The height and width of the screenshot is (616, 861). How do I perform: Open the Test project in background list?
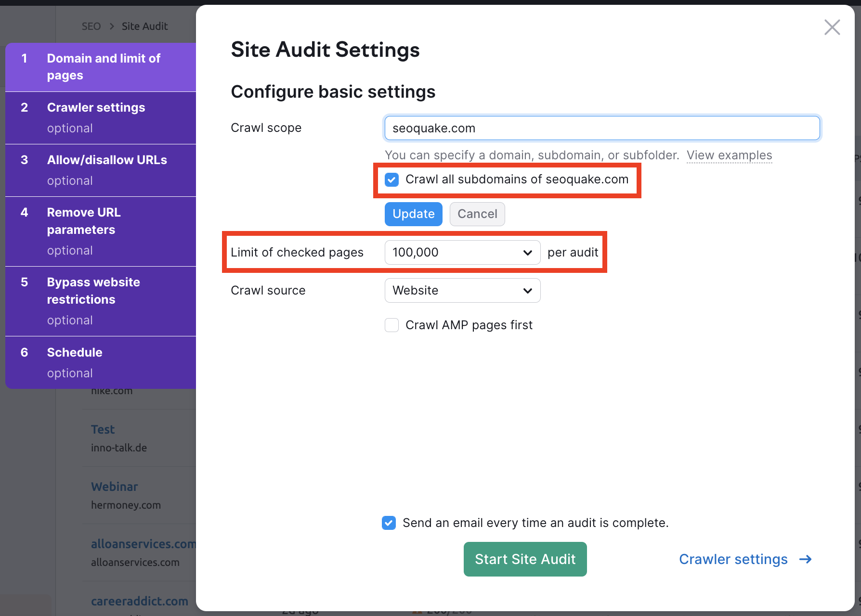pos(103,429)
